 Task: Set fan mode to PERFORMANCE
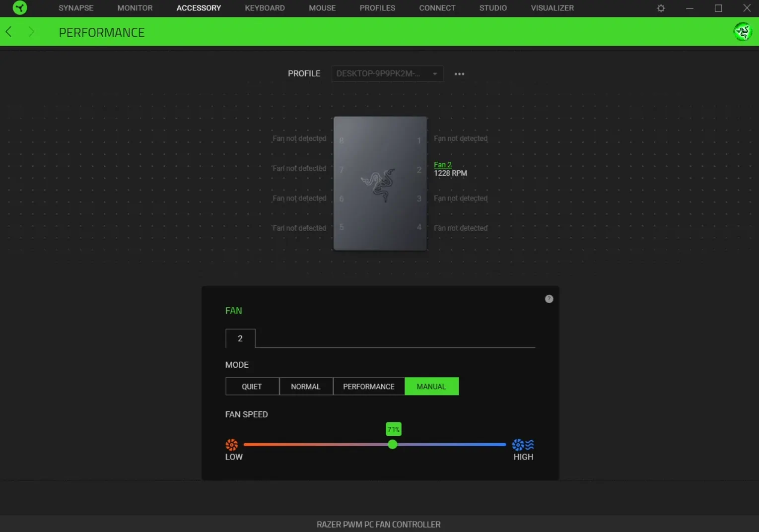point(369,387)
